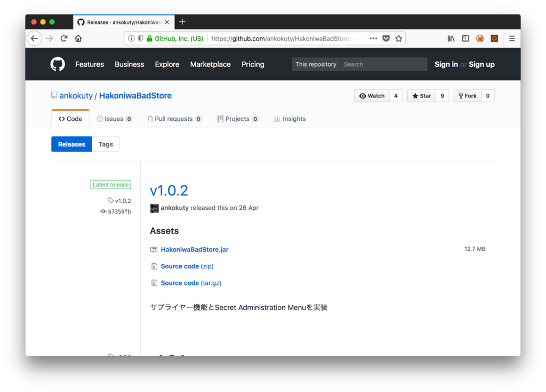Open Marketplace in GitHub header
The height and width of the screenshot is (392, 546).
click(210, 64)
